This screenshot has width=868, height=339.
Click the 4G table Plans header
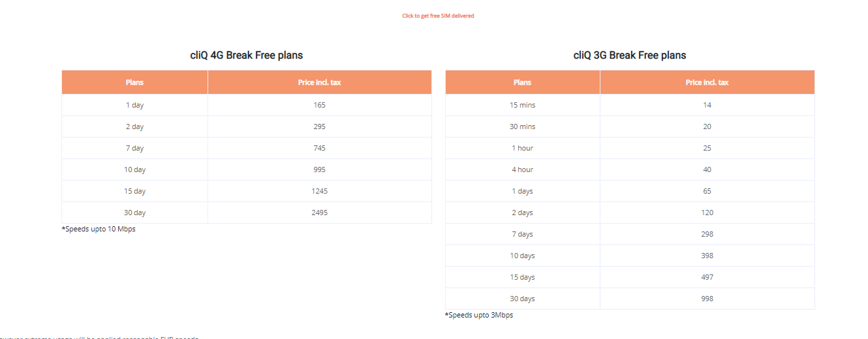[135, 82]
